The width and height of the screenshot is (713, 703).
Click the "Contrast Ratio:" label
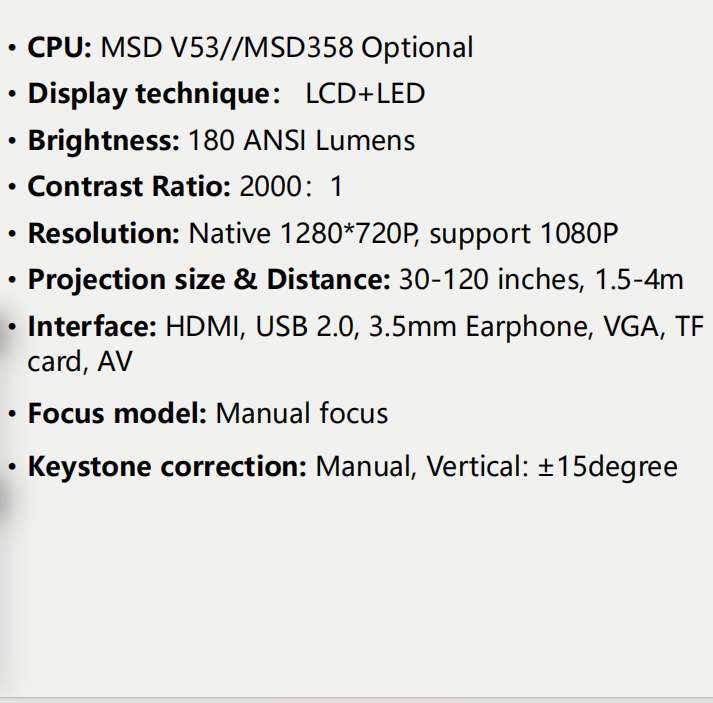[x=129, y=187]
